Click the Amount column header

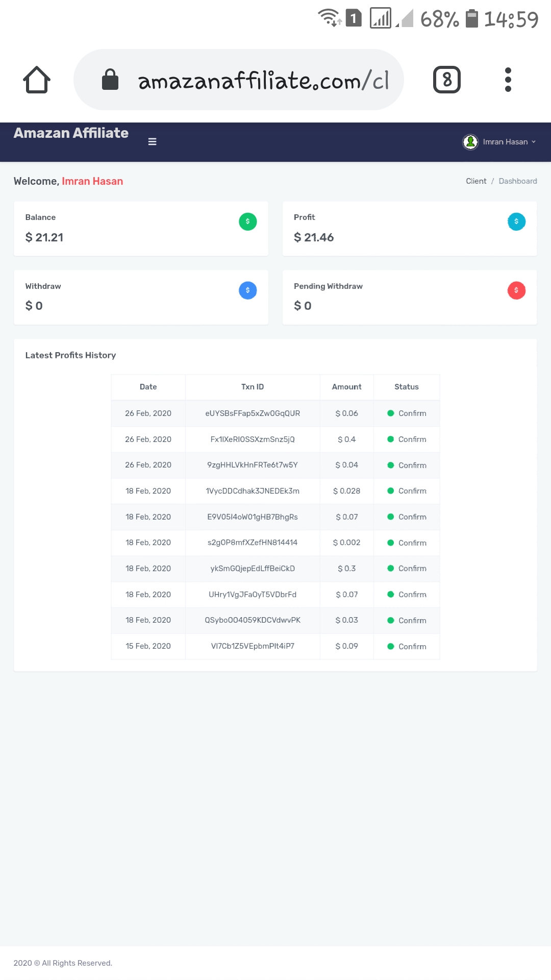point(346,387)
